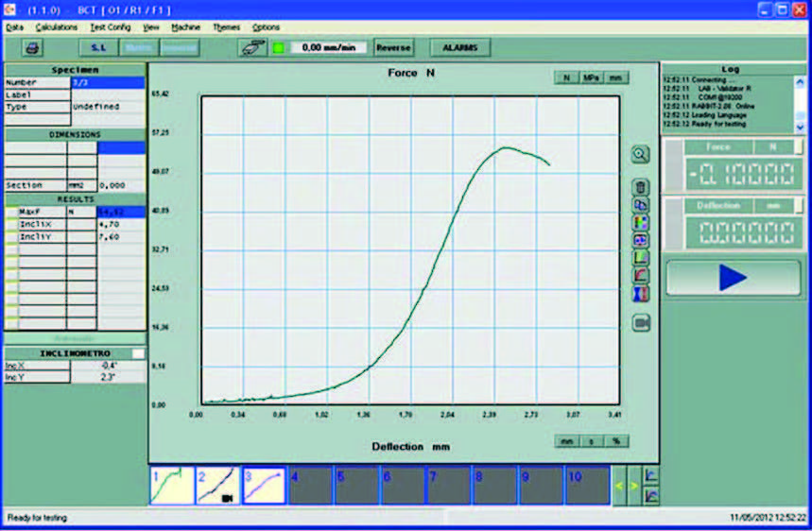Click the multicolor grid icon beside graph
The width and height of the screenshot is (812, 531).
pos(640,222)
